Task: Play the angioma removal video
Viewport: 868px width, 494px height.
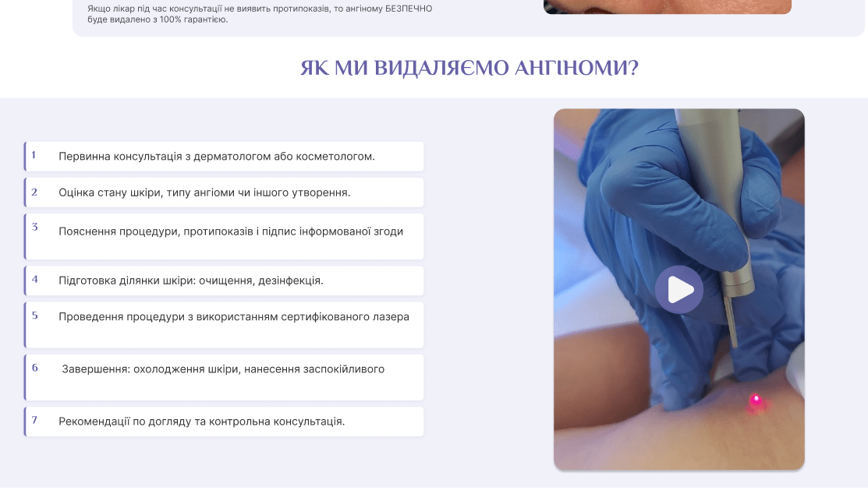Action: 678,290
